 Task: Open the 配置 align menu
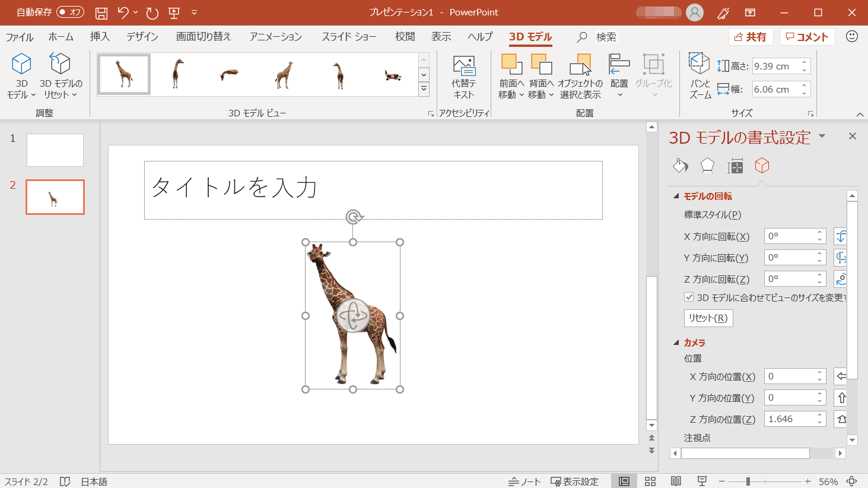[619, 76]
